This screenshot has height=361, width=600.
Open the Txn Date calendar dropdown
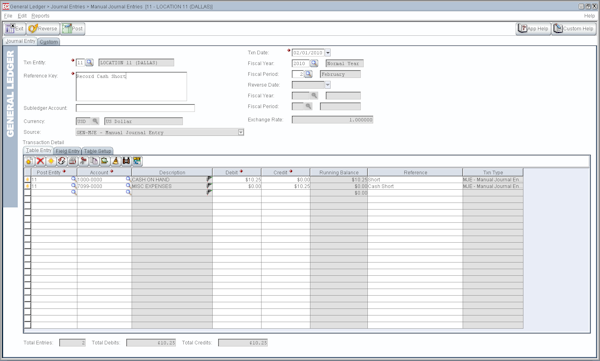pos(328,52)
